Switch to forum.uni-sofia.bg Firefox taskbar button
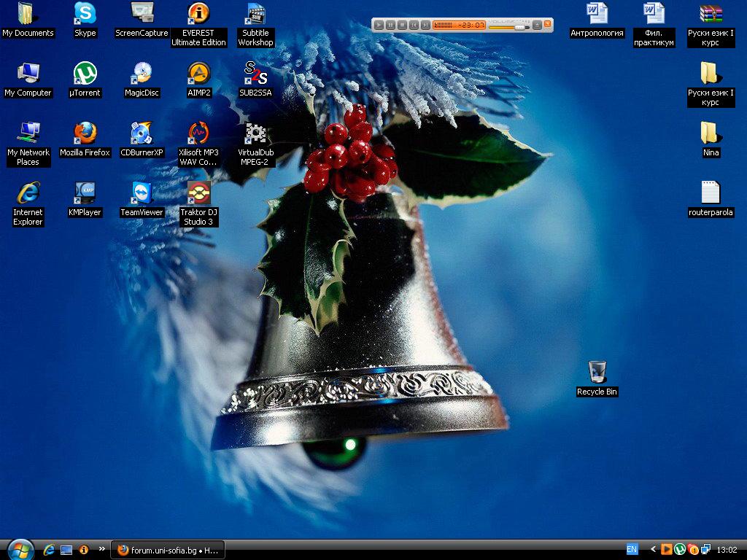Image resolution: width=747 pixels, height=560 pixels. pyautogui.click(x=168, y=549)
